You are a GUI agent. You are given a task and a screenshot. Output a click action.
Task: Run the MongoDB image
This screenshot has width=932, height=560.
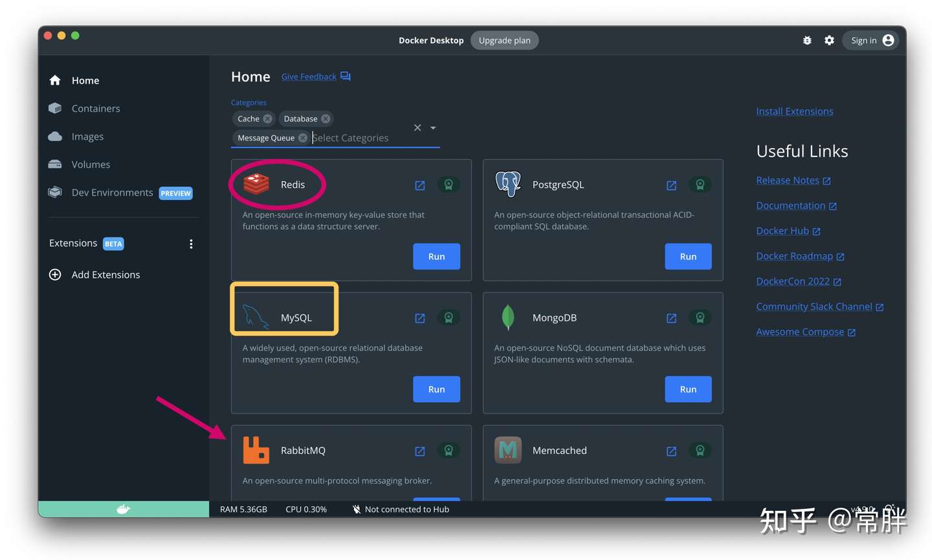[x=689, y=389]
